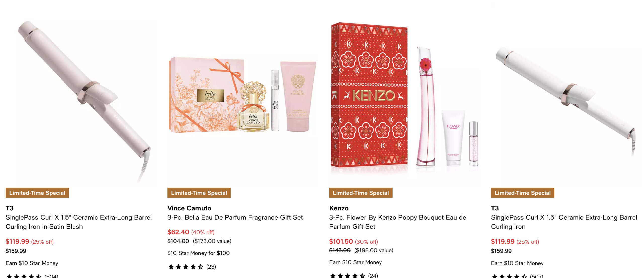
Task: Click the star rating of Kenzo gift set
Action: coord(347,276)
